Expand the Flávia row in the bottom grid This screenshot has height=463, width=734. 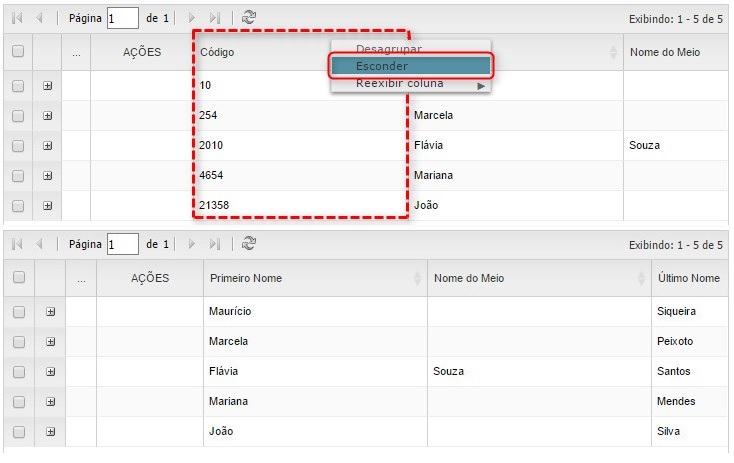50,372
